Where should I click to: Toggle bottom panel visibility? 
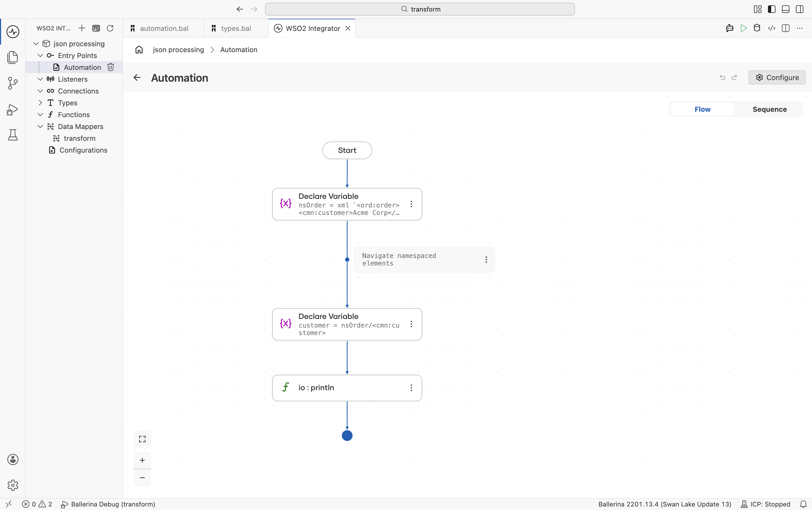click(x=786, y=9)
